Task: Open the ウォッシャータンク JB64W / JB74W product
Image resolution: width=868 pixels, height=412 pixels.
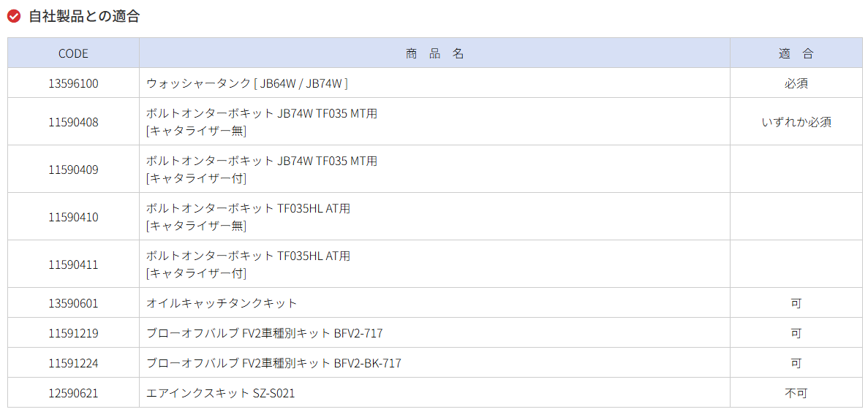Action: pos(247,83)
